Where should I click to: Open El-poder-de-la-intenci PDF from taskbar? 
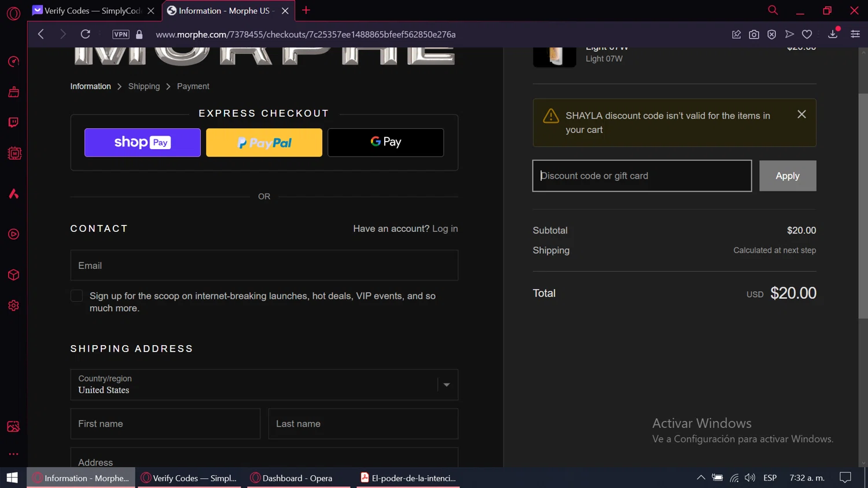pos(409,478)
